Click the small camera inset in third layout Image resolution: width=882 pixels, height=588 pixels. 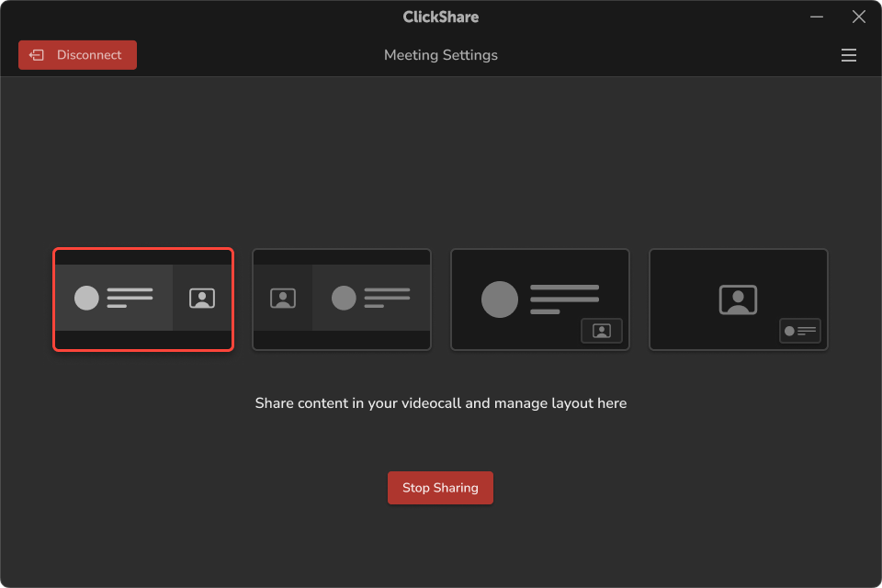coord(602,331)
